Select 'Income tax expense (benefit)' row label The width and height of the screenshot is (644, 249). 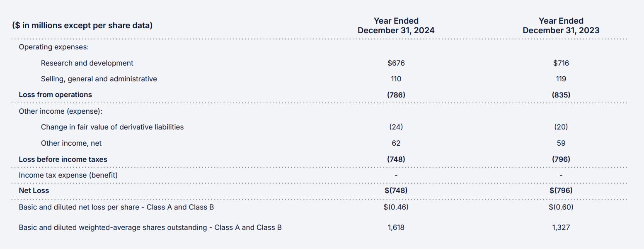tap(68, 175)
